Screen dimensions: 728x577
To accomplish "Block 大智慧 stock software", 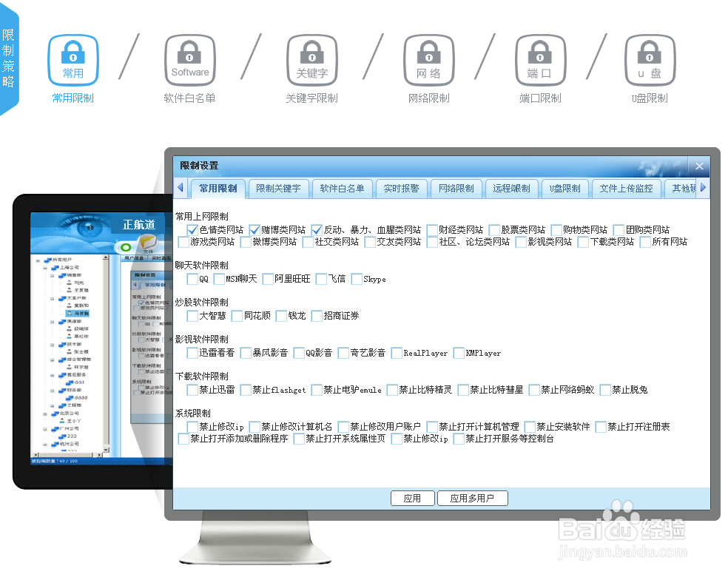I will [x=192, y=316].
